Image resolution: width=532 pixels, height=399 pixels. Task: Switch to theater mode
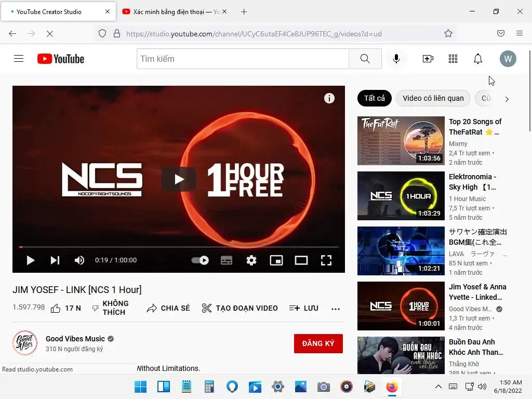(301, 260)
